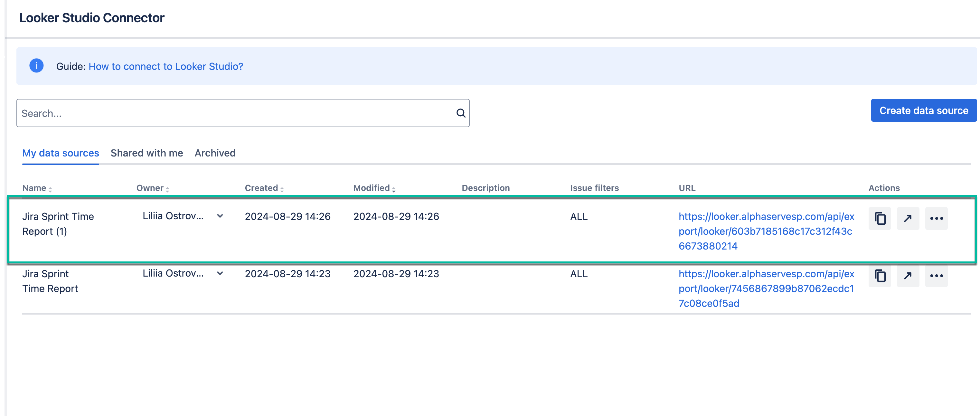Open Jira Sprint Time Report (1) in Looker Studio

908,219
